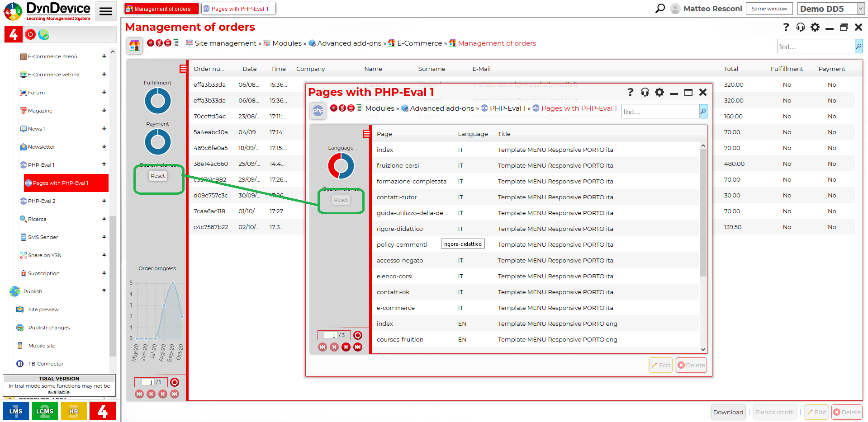The image size is (868, 422).
Task: Click the red power logout icon
Action: tap(30, 34)
